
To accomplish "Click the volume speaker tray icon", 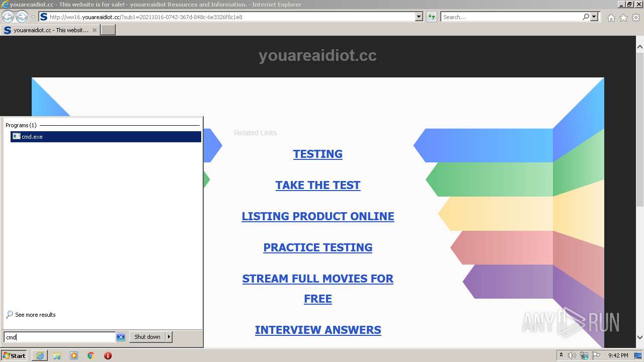I will (572, 355).
